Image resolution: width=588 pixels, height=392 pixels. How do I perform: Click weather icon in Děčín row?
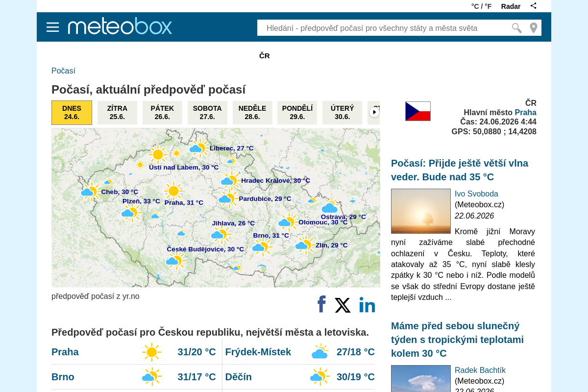319,377
